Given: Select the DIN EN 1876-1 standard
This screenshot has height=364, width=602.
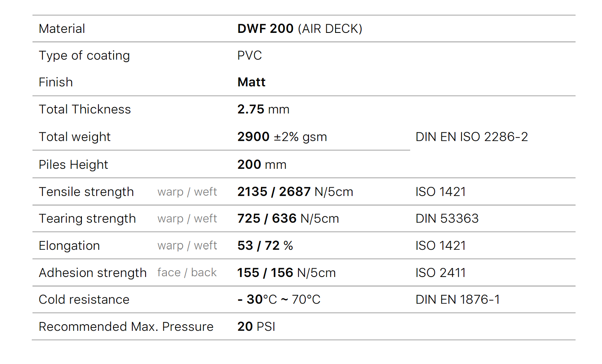Looking at the screenshot, I should (x=458, y=299).
